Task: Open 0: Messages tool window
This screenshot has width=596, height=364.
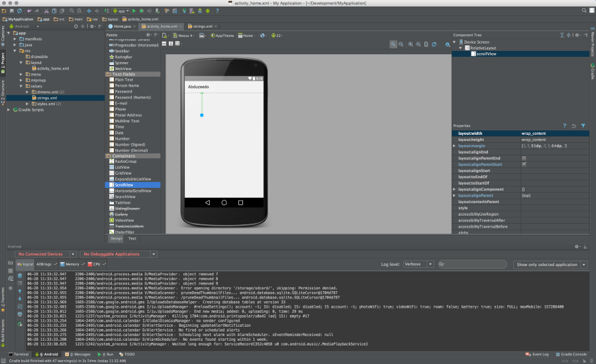Action: click(78, 355)
